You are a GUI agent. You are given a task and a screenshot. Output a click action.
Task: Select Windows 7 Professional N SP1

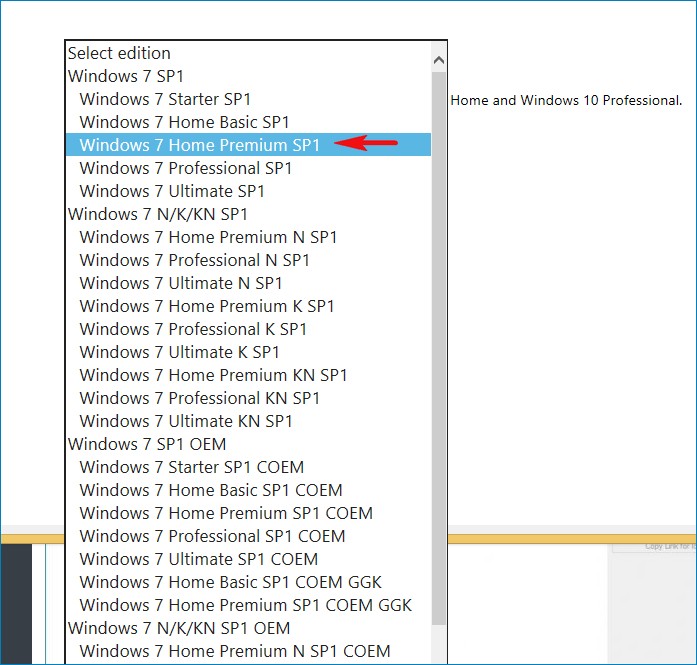click(248, 260)
